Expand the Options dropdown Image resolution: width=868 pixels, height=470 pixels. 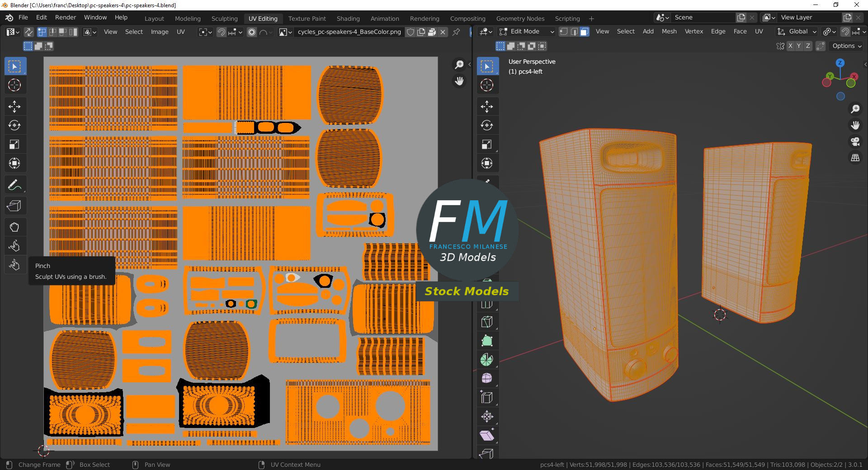[x=847, y=46]
